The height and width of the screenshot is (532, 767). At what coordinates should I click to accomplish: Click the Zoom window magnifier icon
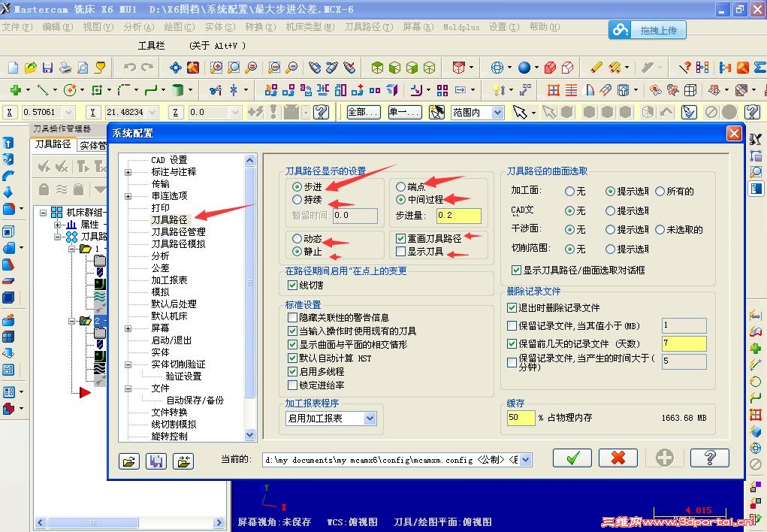[x=216, y=68]
